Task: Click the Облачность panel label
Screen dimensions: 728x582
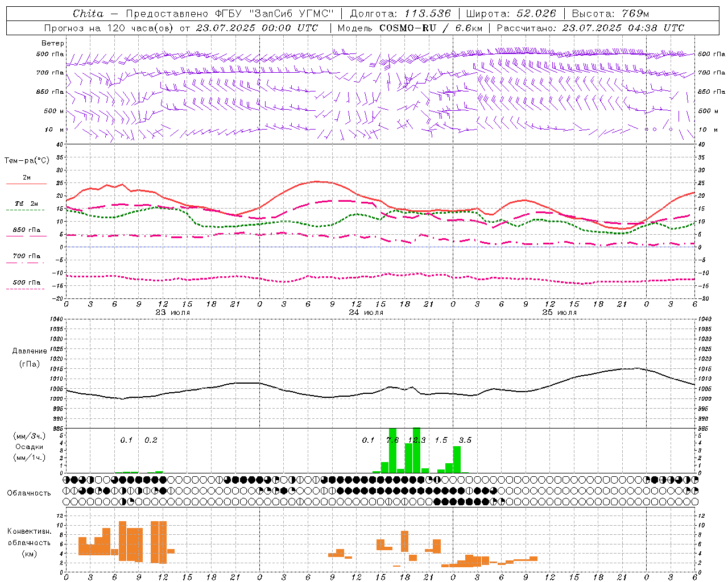Action: coord(29,493)
